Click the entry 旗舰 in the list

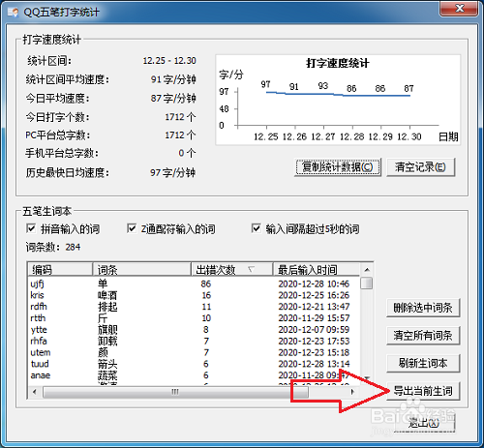[107, 330]
